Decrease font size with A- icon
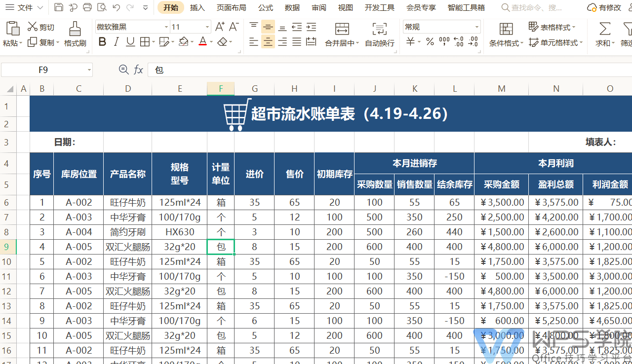 point(235,27)
